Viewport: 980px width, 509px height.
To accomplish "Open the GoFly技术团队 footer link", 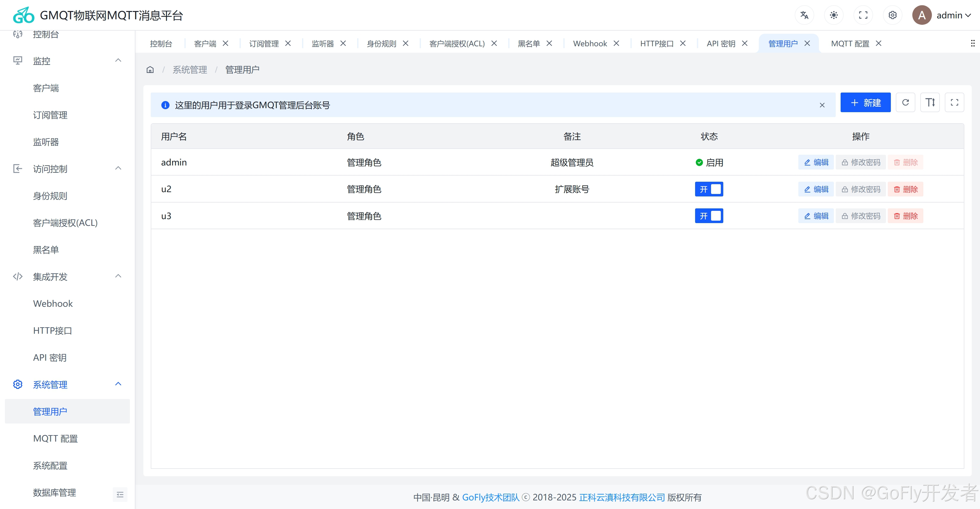I will point(490,497).
